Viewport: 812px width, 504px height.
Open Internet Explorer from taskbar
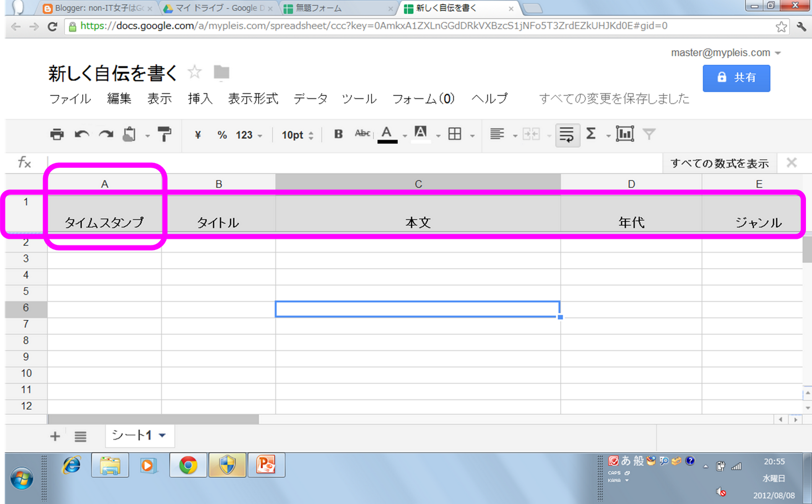(72, 465)
